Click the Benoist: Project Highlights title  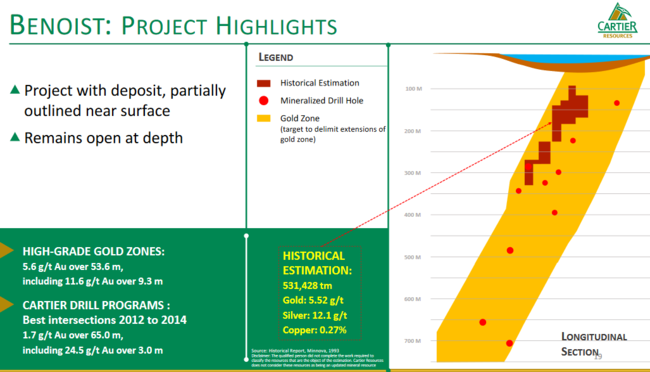point(173,25)
